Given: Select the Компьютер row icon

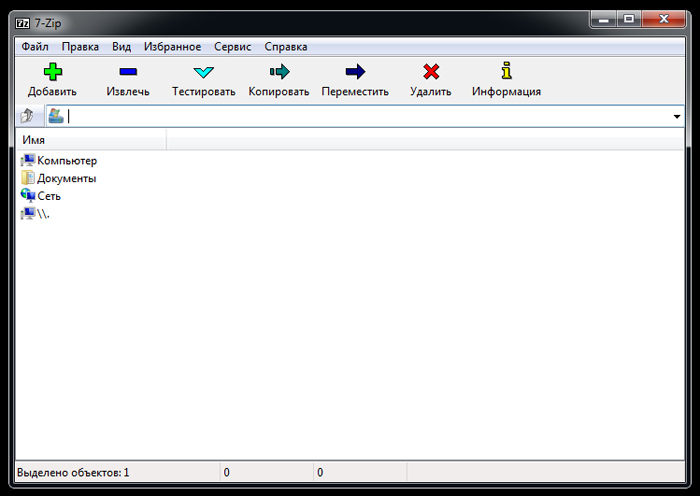Looking at the screenshot, I should [x=28, y=160].
